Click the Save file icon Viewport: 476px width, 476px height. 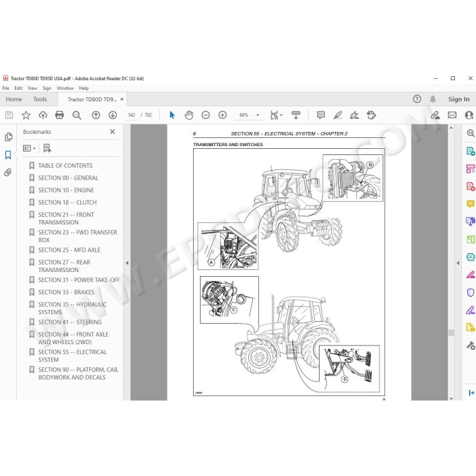pos(9,115)
